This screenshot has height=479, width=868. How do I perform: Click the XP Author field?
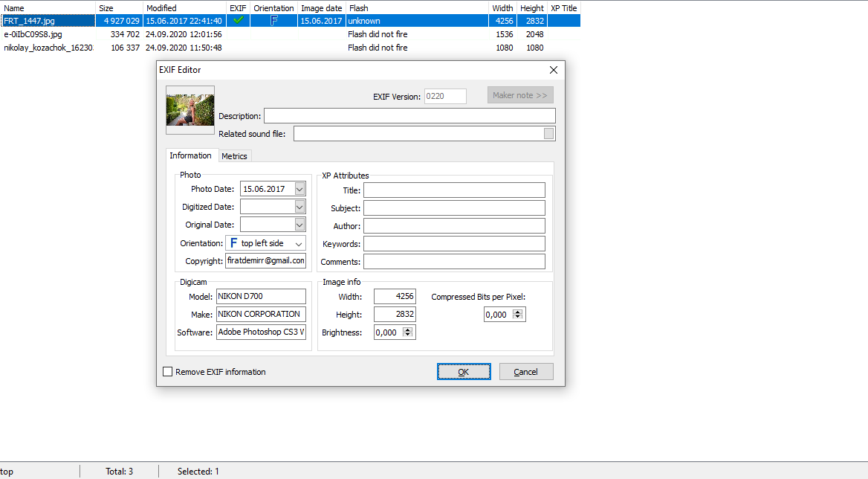454,225
